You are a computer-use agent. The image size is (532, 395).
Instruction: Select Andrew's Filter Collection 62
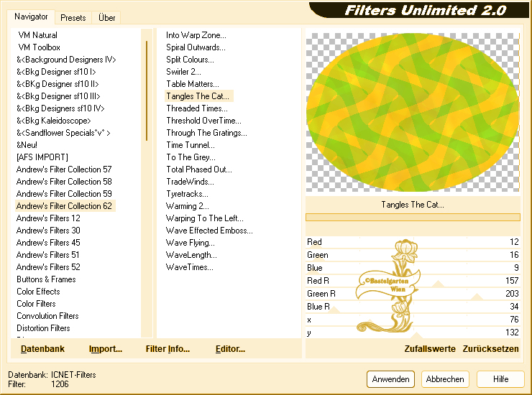[65, 206]
